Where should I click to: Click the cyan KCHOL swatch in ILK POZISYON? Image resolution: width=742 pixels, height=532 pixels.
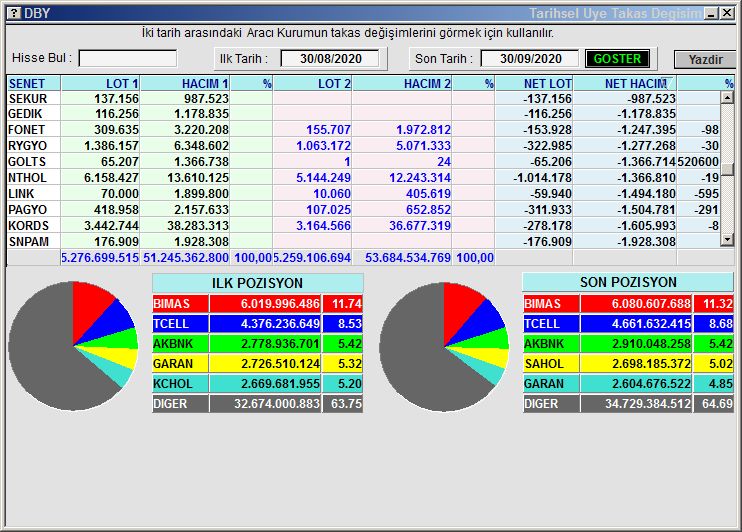coord(180,383)
